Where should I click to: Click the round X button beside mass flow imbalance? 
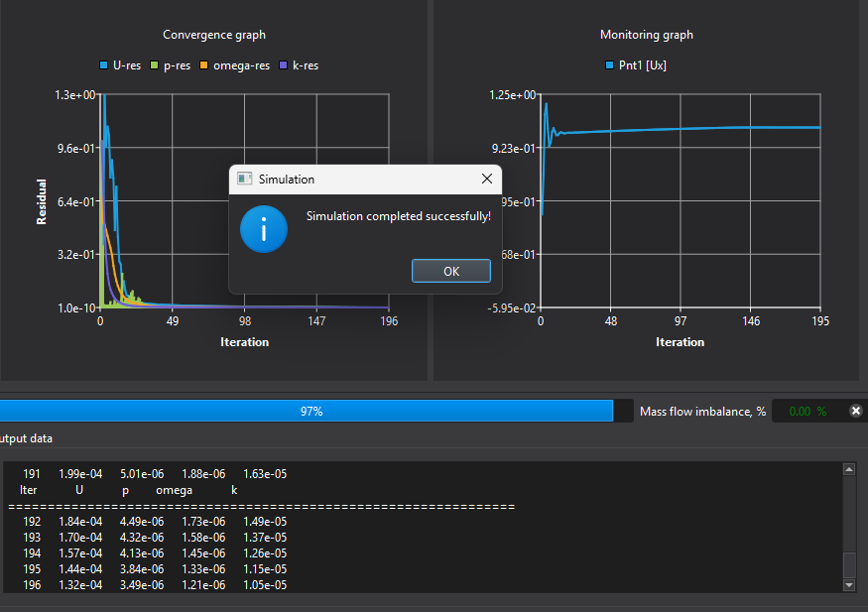856,411
